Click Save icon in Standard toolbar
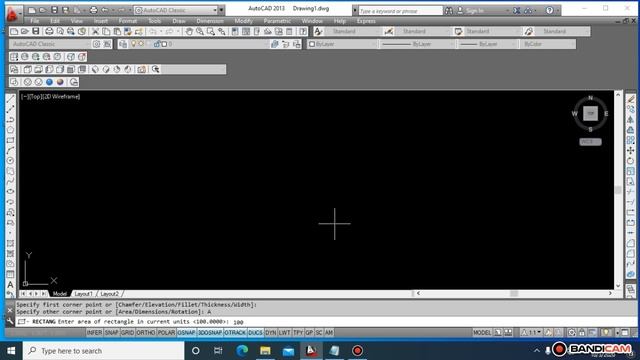This screenshot has height=360, width=640. coord(36,31)
